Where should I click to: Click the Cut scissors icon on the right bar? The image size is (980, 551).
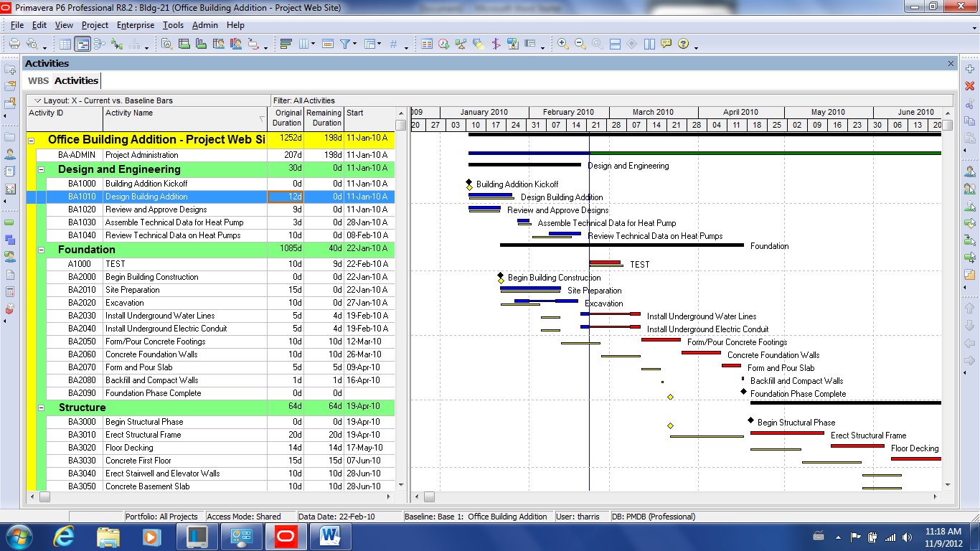970,104
